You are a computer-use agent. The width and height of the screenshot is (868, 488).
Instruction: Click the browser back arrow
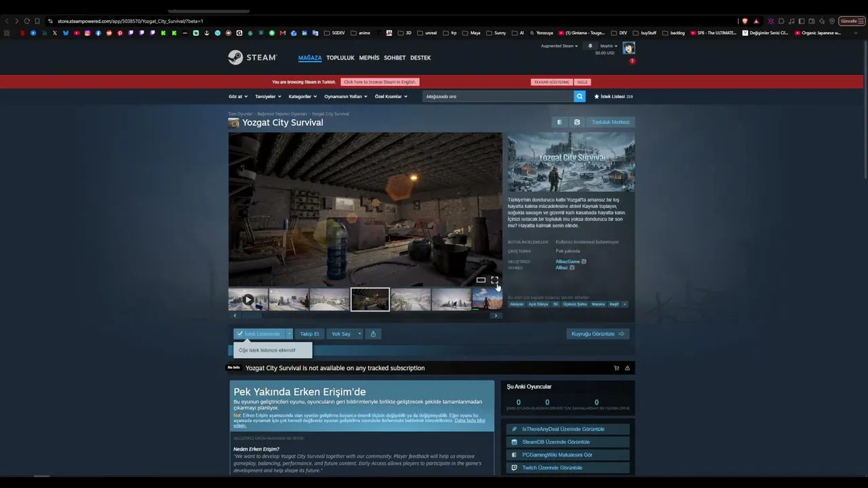(x=7, y=21)
